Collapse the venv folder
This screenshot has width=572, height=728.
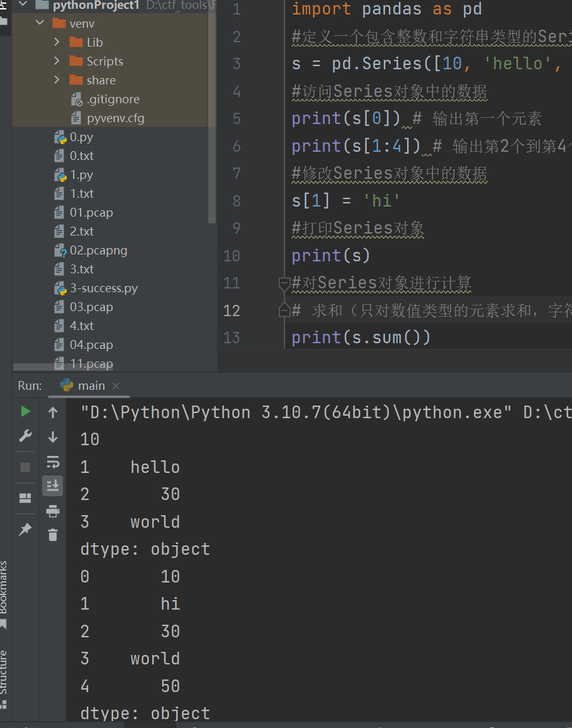(x=41, y=23)
